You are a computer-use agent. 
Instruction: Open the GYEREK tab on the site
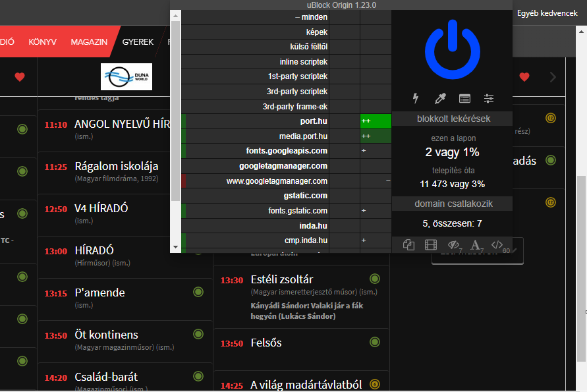[x=138, y=42]
